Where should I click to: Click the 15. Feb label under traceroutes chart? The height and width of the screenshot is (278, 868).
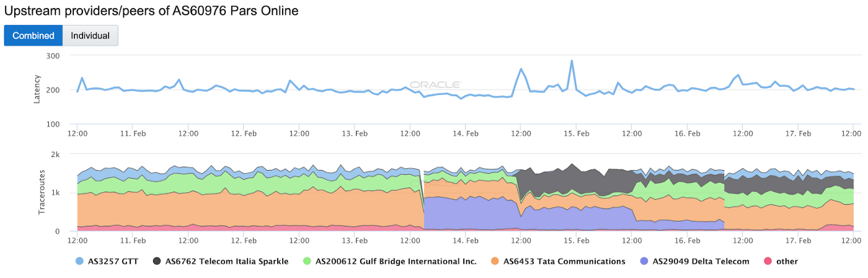coord(576,241)
